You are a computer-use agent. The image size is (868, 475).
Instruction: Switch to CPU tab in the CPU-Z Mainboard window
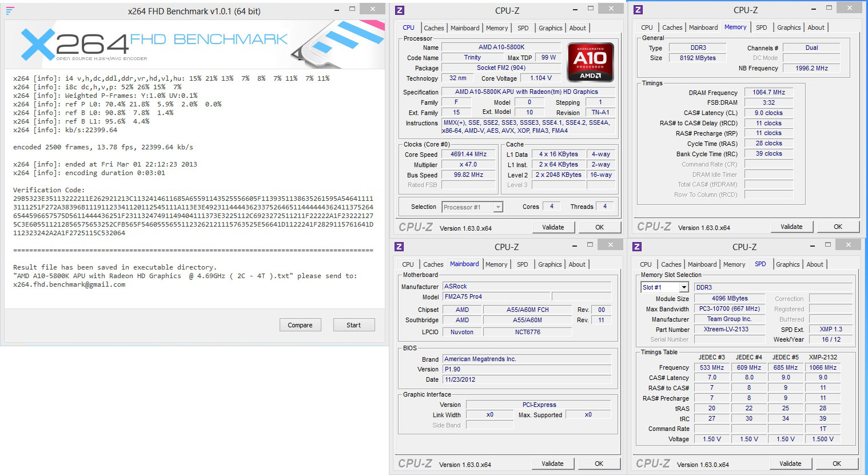pyautogui.click(x=408, y=264)
